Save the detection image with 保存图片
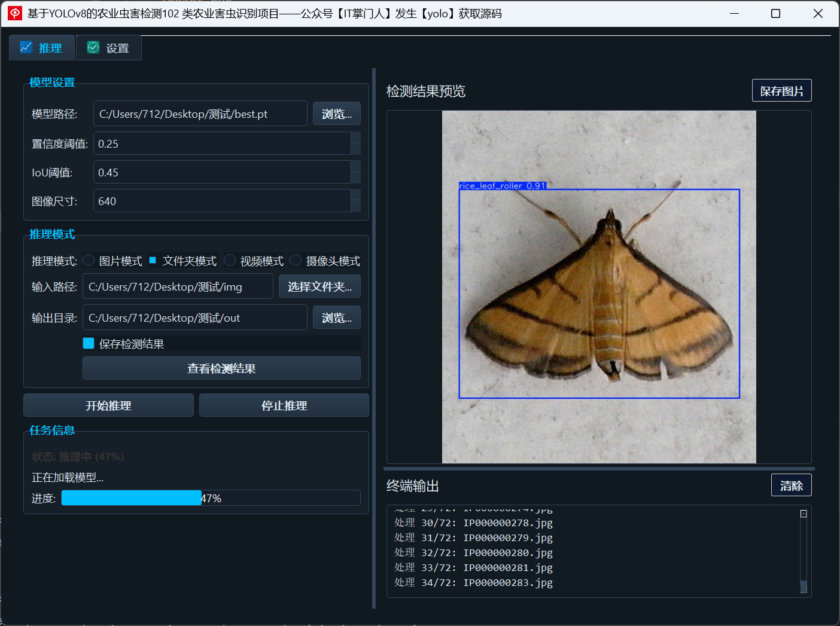 coord(782,91)
